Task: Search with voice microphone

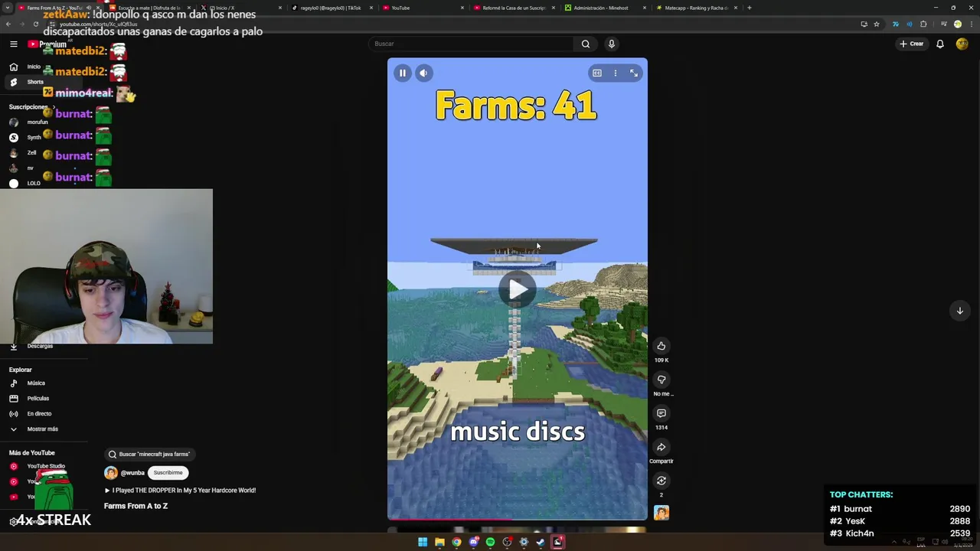Action: [x=611, y=44]
